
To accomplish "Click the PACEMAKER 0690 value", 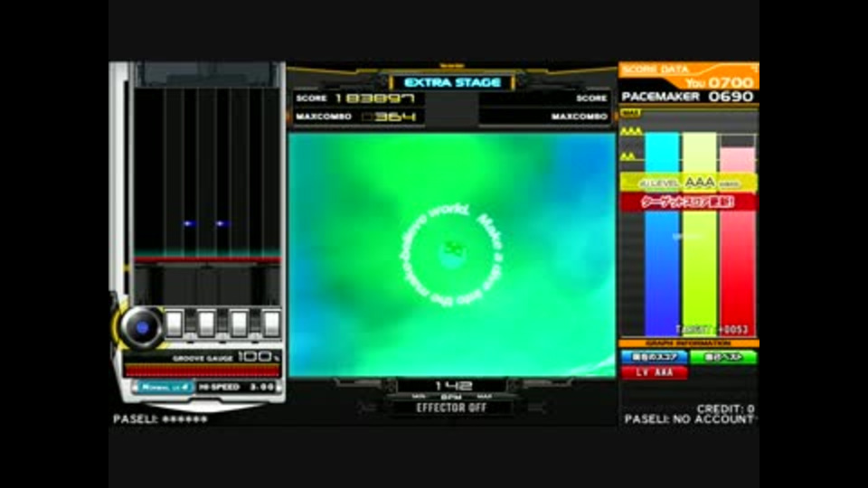I will point(688,97).
